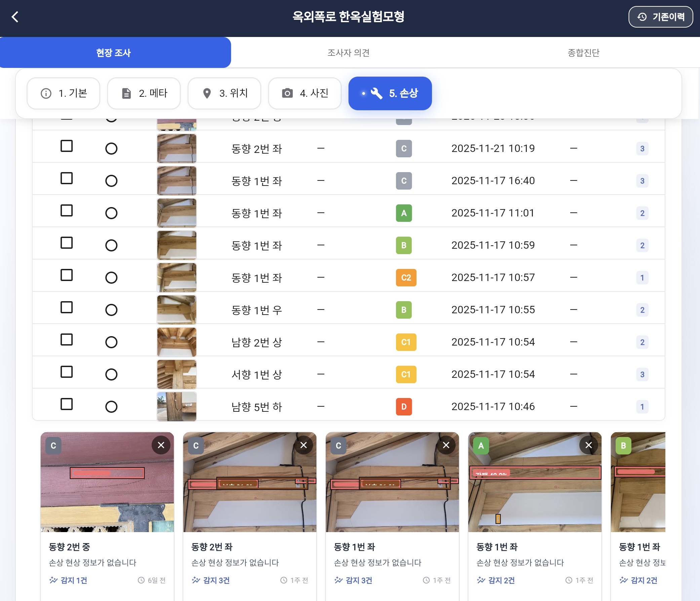The width and height of the screenshot is (700, 601).
Task: Open 감지 1건 on 동향 2번 중 card
Action: tap(68, 580)
